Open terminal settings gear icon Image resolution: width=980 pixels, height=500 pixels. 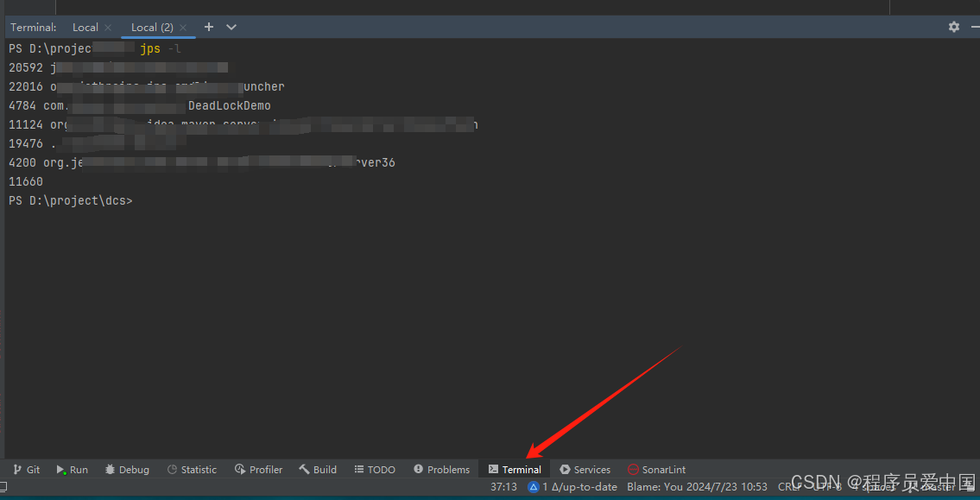pos(954,27)
